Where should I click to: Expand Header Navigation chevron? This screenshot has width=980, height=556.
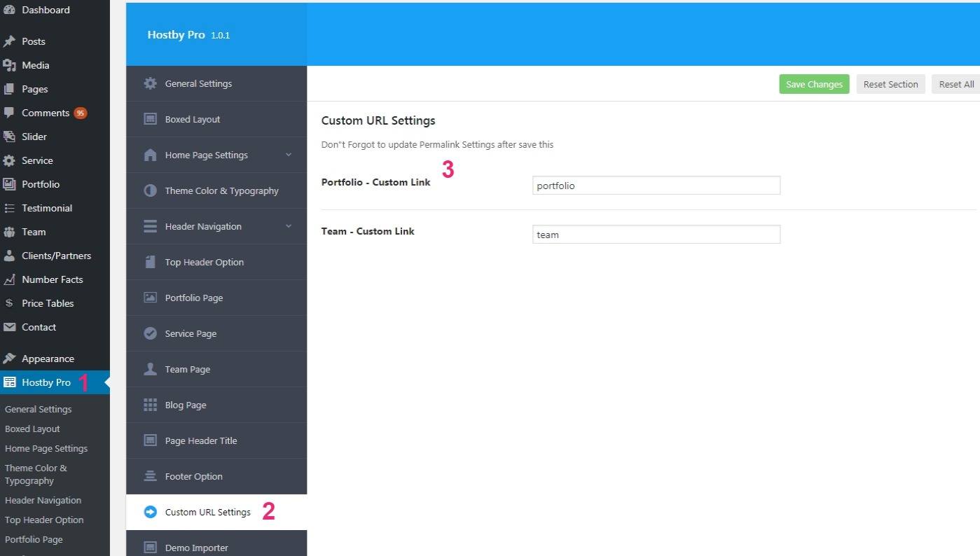289,226
